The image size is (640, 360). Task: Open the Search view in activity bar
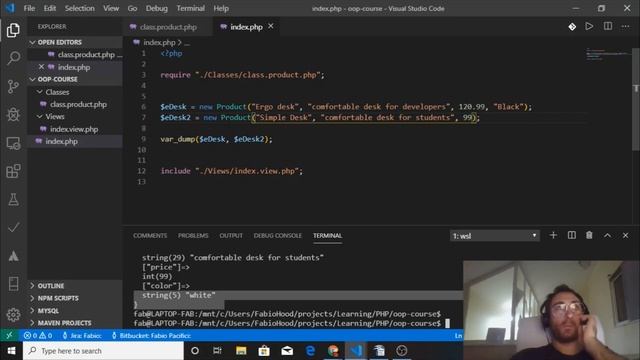pyautogui.click(x=13, y=58)
